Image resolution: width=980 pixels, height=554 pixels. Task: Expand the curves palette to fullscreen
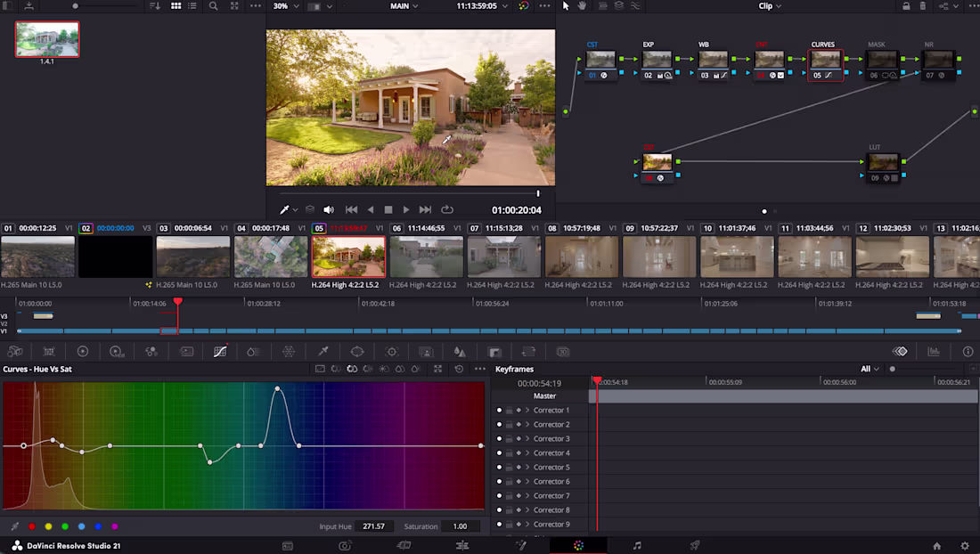point(437,369)
